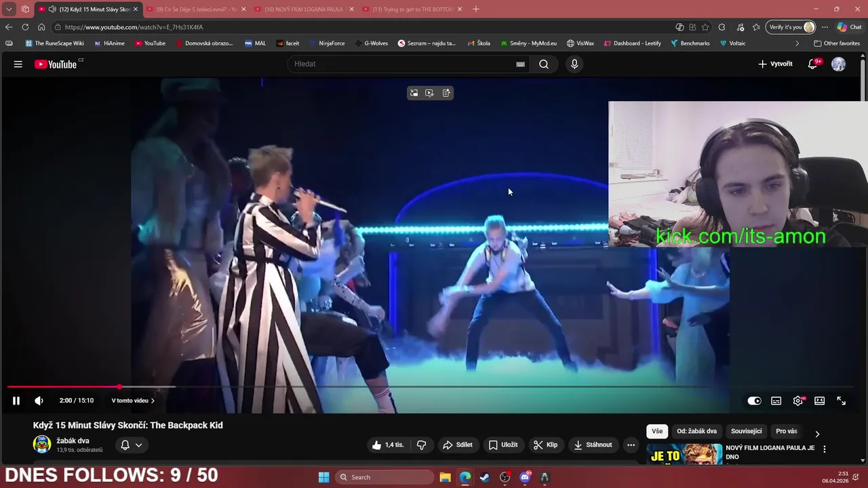Pause the video
The width and height of the screenshot is (868, 488).
16,401
